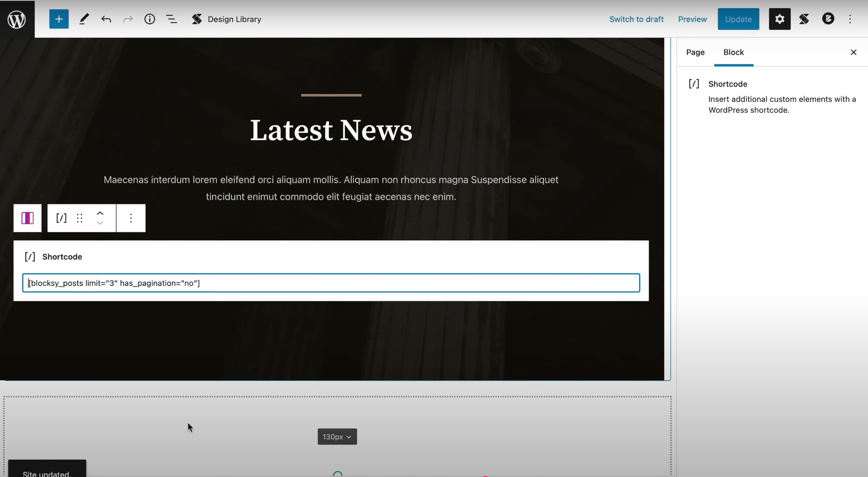The image size is (868, 477).
Task: Click the Preview link
Action: 692,19
